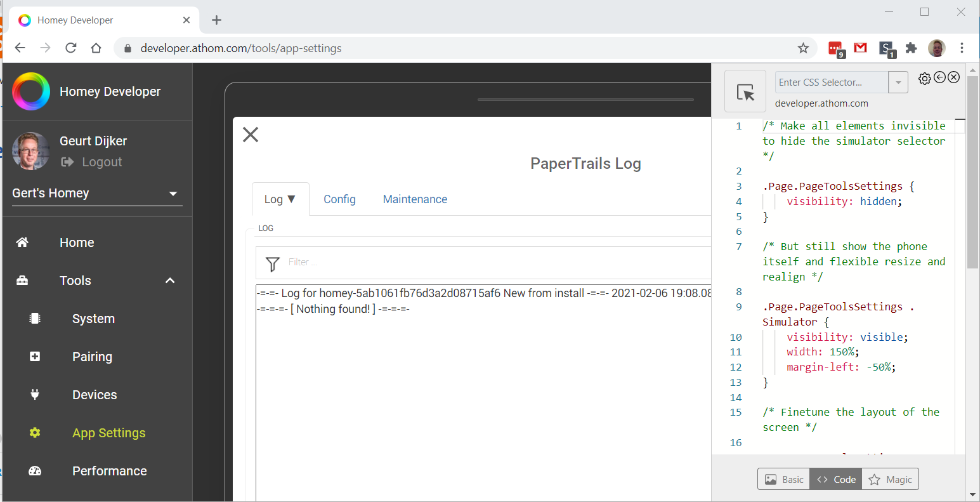Select the Basic mode button
Viewport: 980px width, 502px height.
coord(784,479)
